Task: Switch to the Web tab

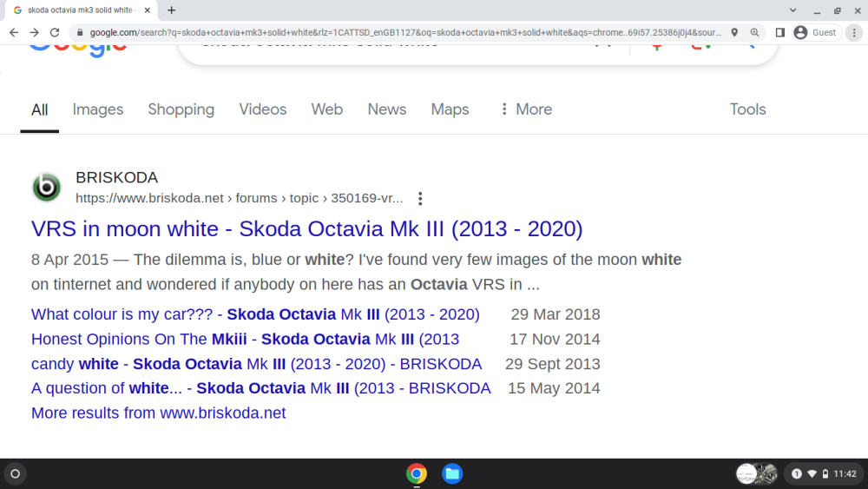Action: (x=327, y=109)
